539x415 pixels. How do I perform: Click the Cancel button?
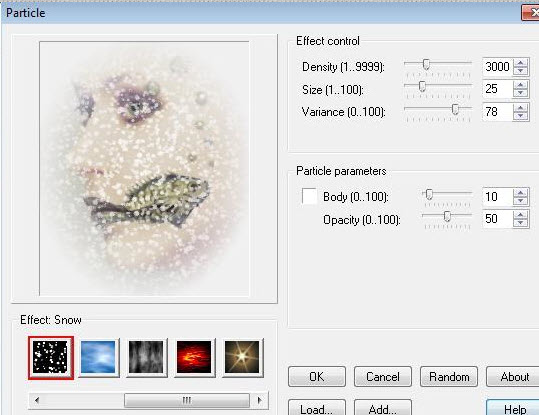coord(383,377)
